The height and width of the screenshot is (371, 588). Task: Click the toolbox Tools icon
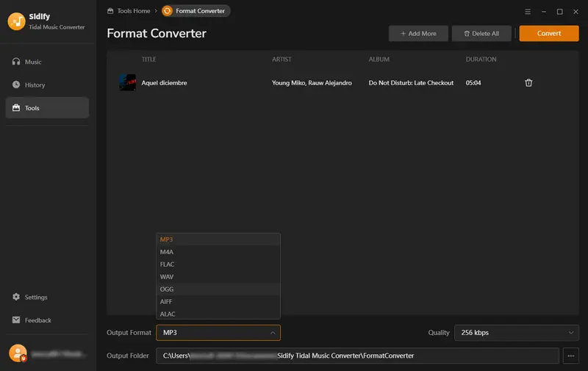16,107
